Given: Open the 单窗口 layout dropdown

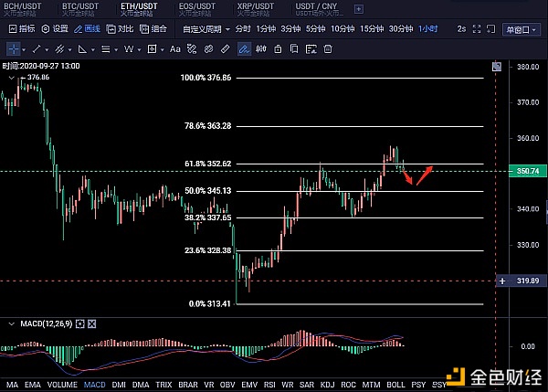Looking at the screenshot, I should [x=522, y=30].
